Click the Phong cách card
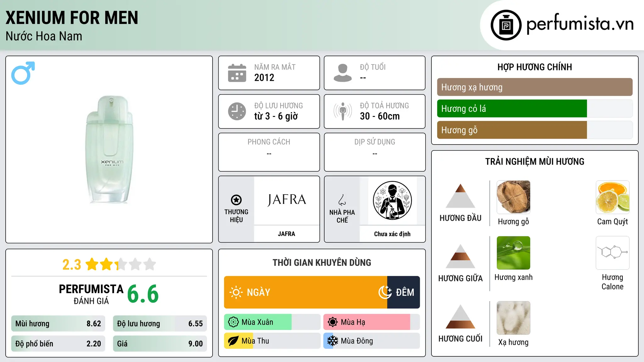The image size is (644, 362). click(269, 152)
